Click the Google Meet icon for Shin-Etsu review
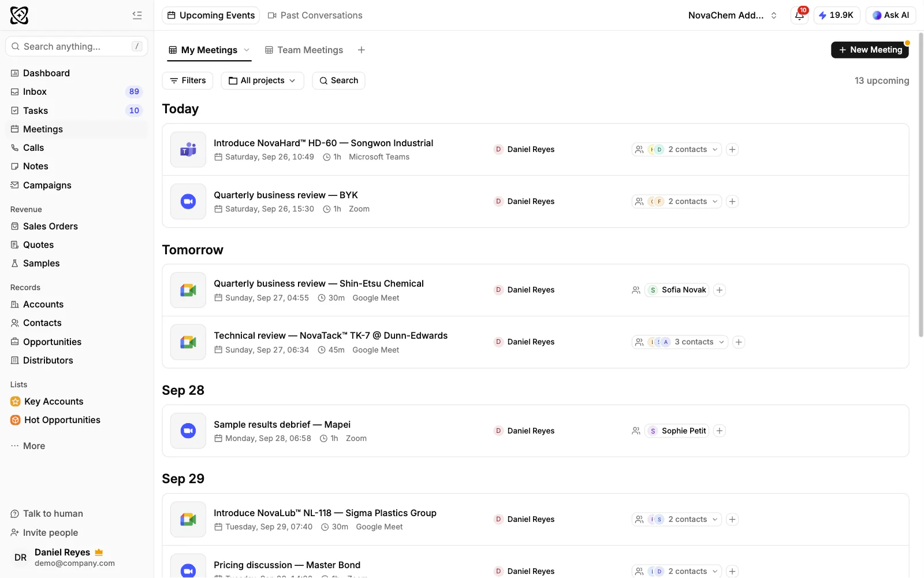Screen dimensions: 924x578 188,290
